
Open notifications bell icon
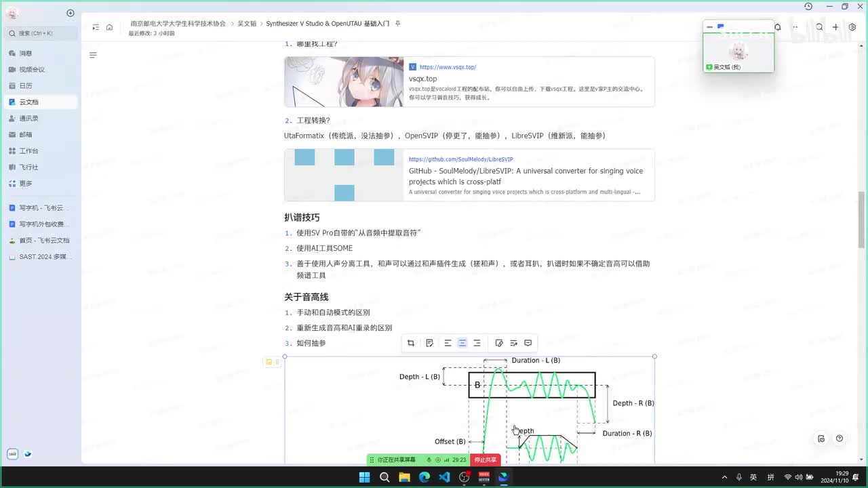point(778,27)
